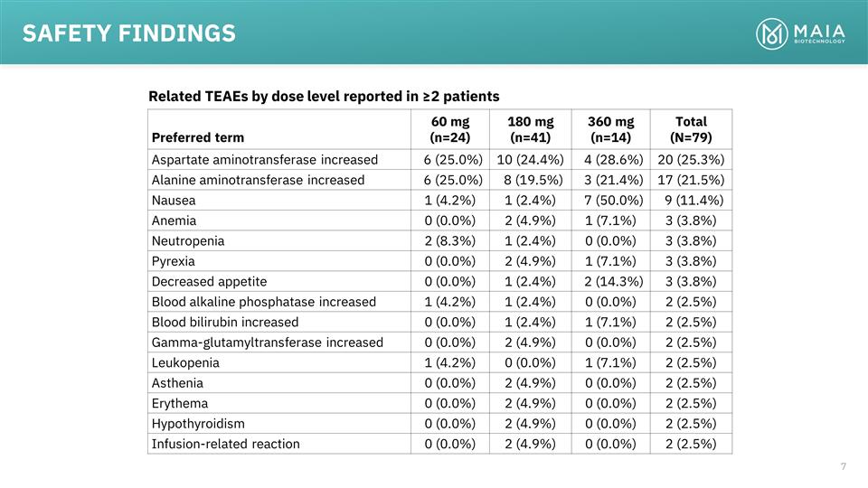Click the Neutropenia row label
This screenshot has width=868, height=488.
point(188,240)
